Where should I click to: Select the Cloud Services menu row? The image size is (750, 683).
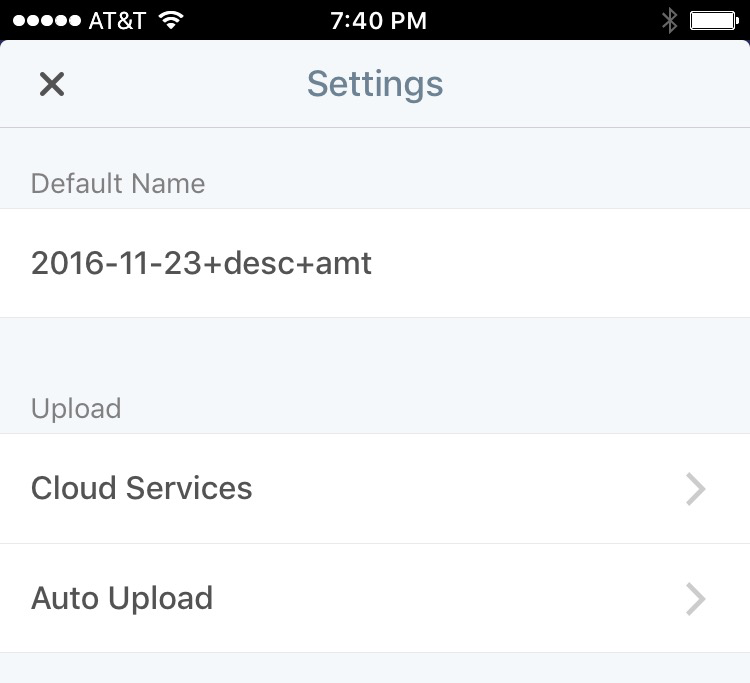[375, 488]
